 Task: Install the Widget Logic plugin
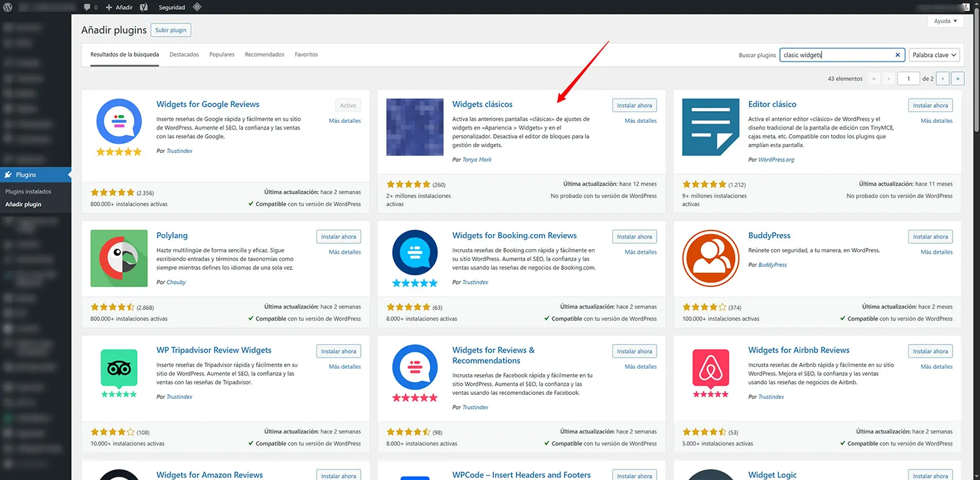point(930,475)
